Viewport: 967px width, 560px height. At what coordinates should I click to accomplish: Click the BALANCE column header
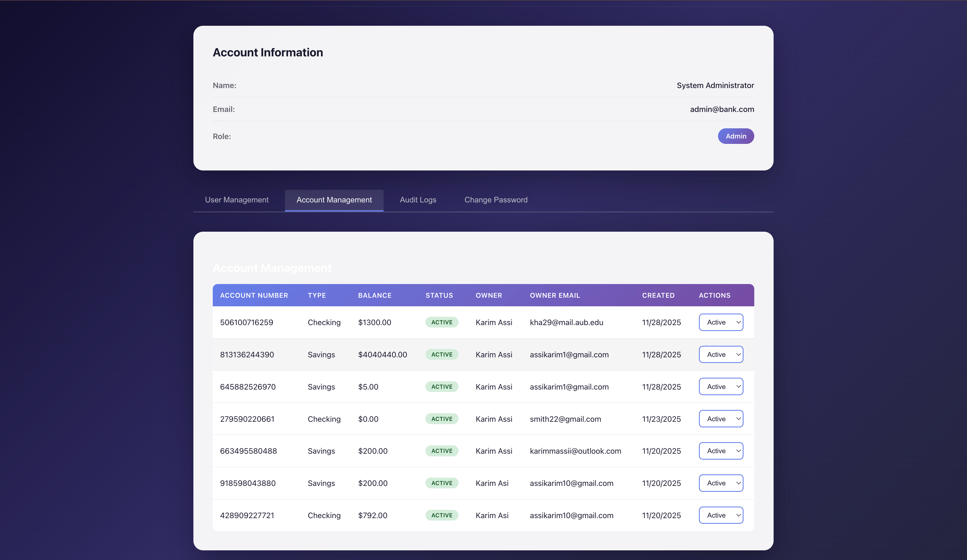tap(374, 295)
